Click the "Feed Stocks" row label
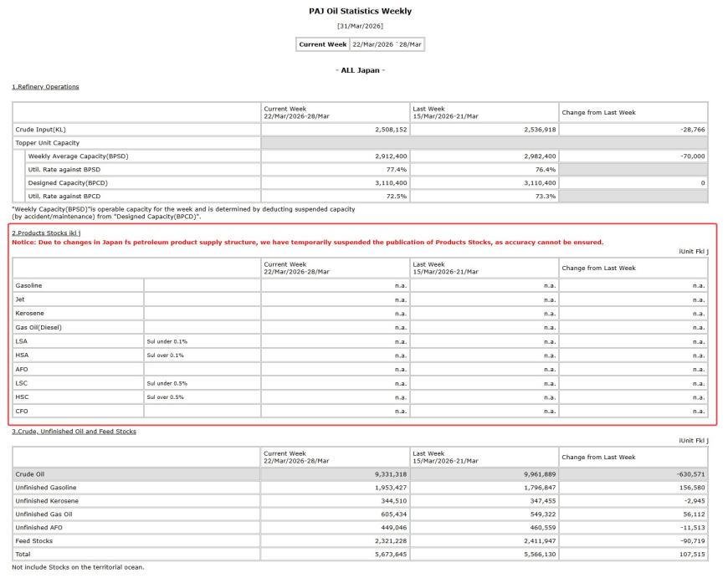 click(x=33, y=540)
